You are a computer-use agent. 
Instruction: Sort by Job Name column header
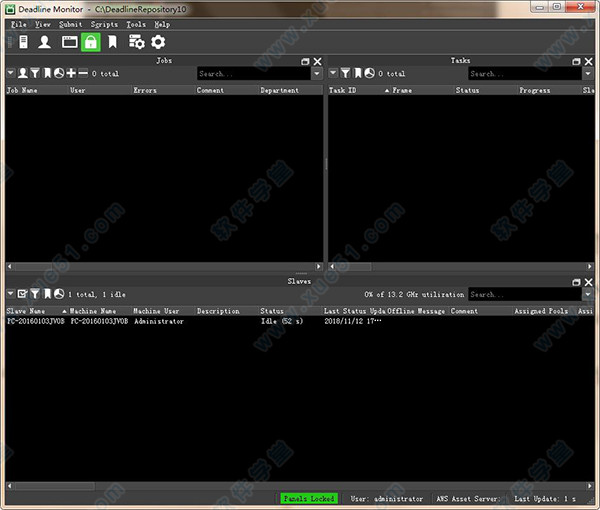point(22,90)
